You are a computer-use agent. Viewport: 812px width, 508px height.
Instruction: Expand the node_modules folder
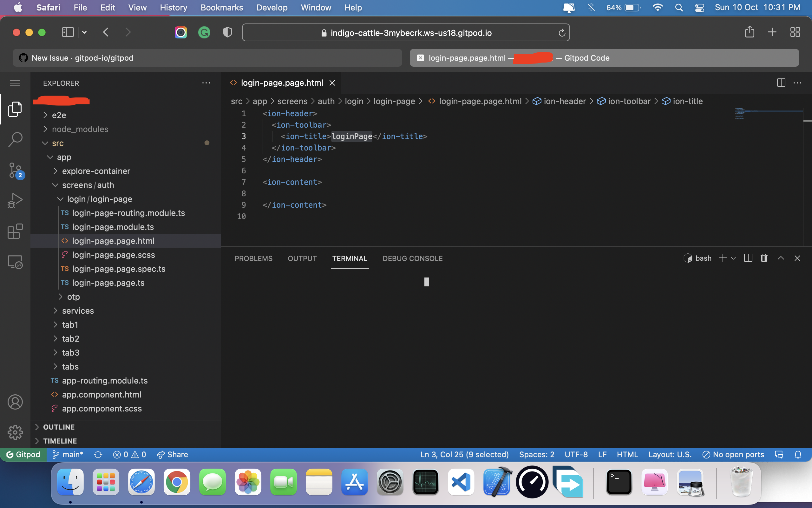(x=126, y=129)
